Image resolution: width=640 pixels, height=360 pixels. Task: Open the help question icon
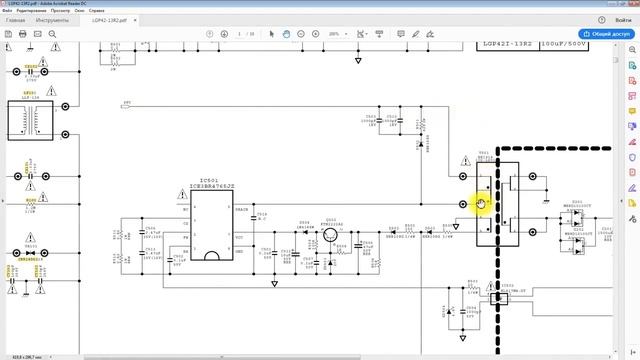[602, 20]
